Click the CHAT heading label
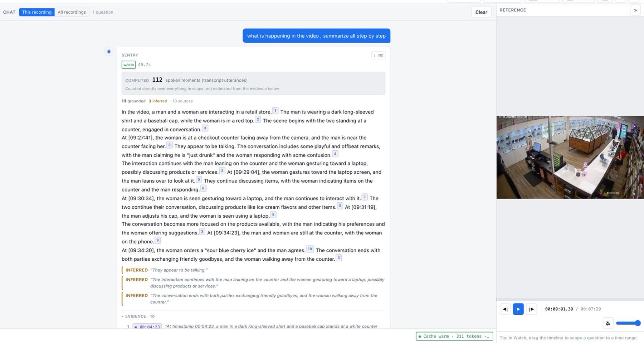Image resolution: width=644 pixels, height=343 pixels. click(x=9, y=12)
